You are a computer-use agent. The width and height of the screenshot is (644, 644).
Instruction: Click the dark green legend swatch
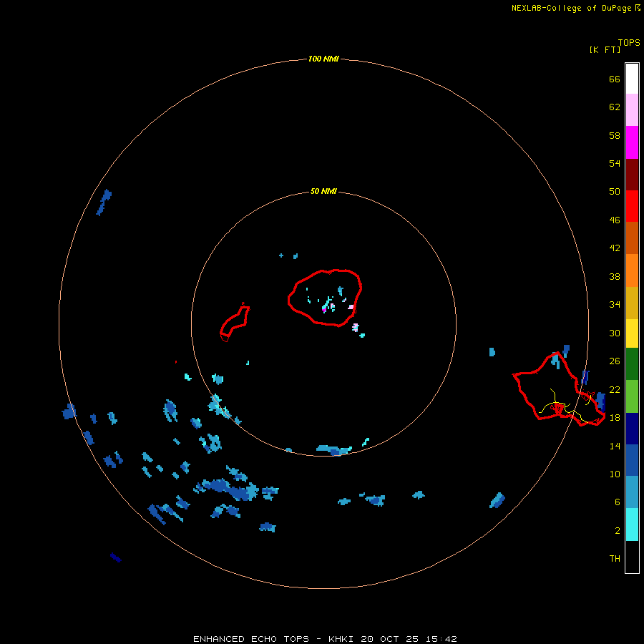pos(632,364)
